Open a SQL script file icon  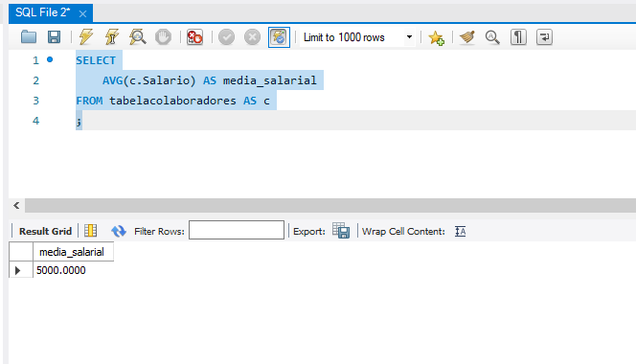coord(29,37)
